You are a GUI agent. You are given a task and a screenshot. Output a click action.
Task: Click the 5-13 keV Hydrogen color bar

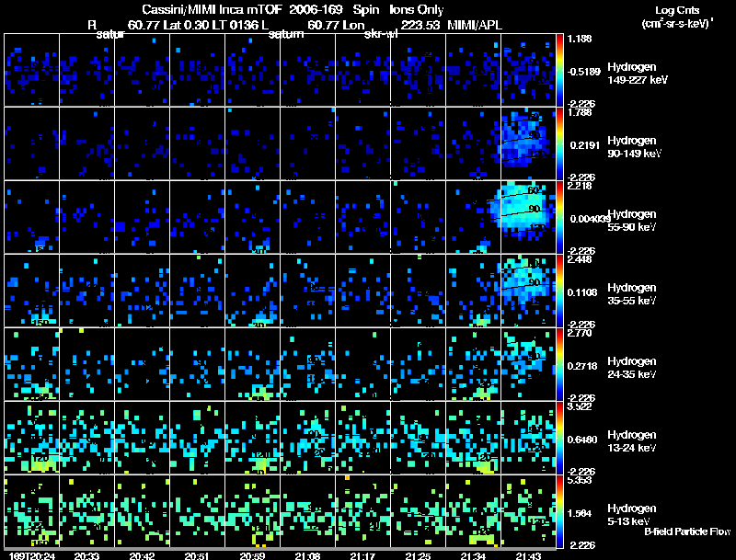pos(561,511)
